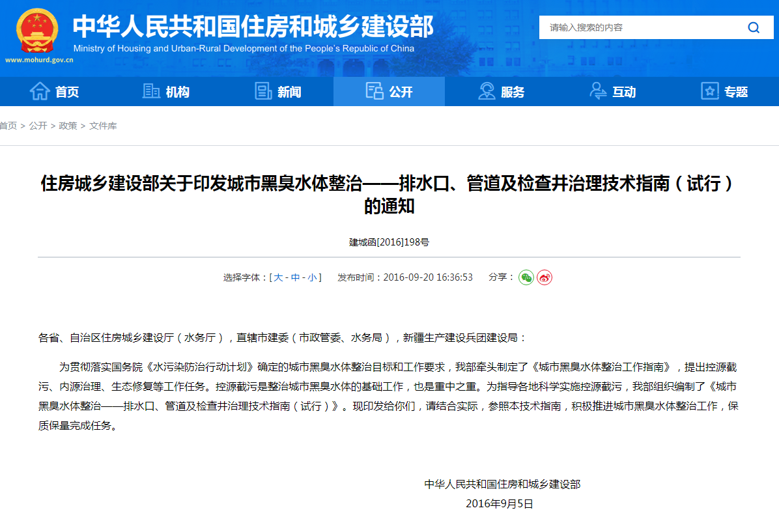Viewport: 779px width, 532px height.
Task: Click the star icon beside 专题
Action: [708, 91]
